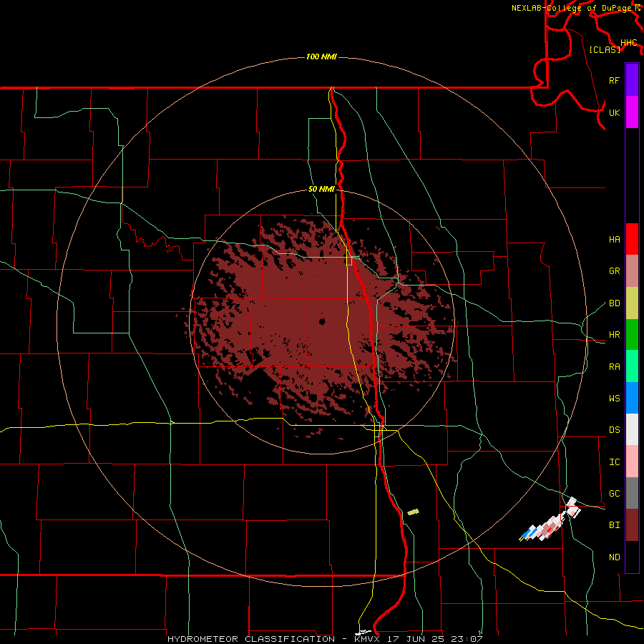
Task: Click "HYDROMETEOR CLASSIFICATION" in the footer
Action: (x=251, y=639)
